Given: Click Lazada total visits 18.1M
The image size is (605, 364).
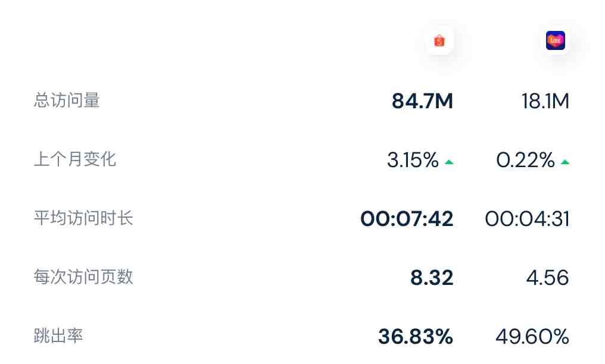Looking at the screenshot, I should coord(545,101).
